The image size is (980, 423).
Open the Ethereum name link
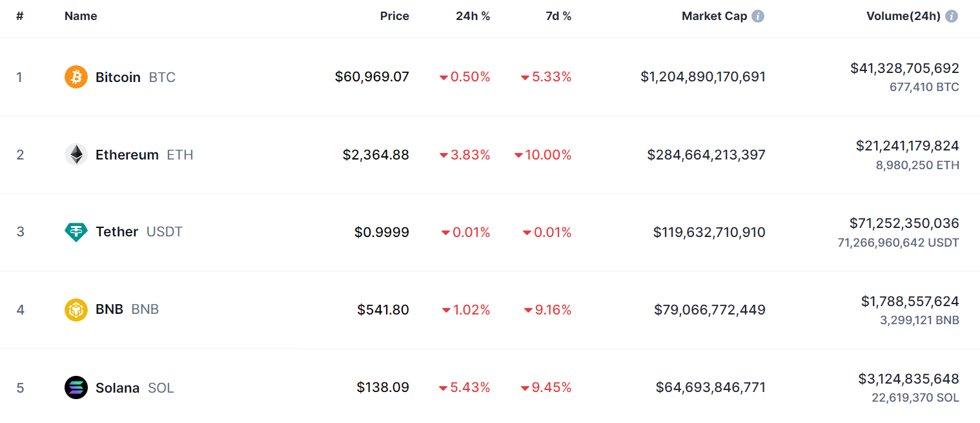point(127,155)
